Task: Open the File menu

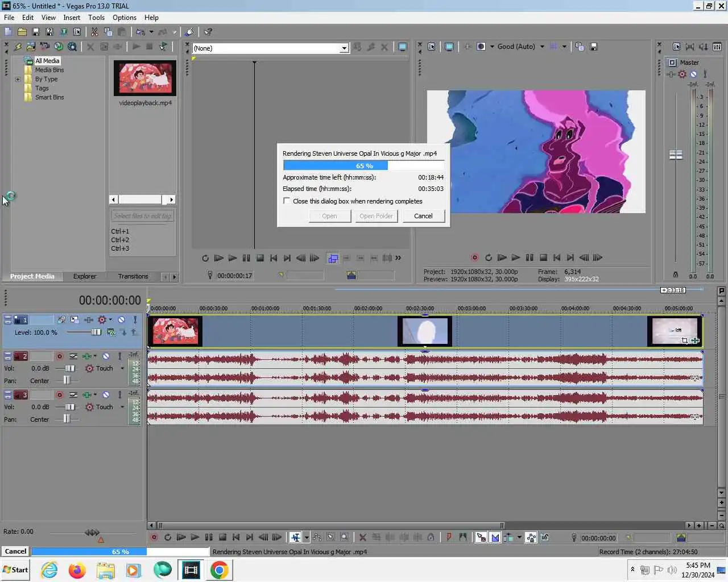Action: click(9, 18)
